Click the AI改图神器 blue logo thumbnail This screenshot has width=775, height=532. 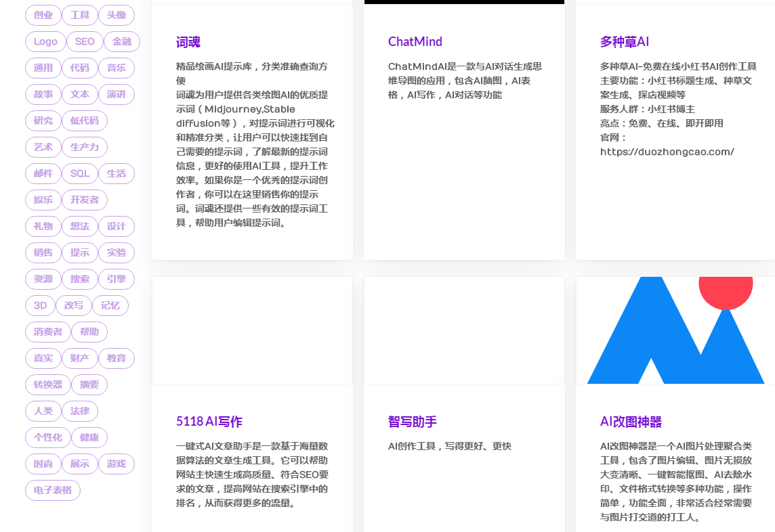[x=675, y=330]
